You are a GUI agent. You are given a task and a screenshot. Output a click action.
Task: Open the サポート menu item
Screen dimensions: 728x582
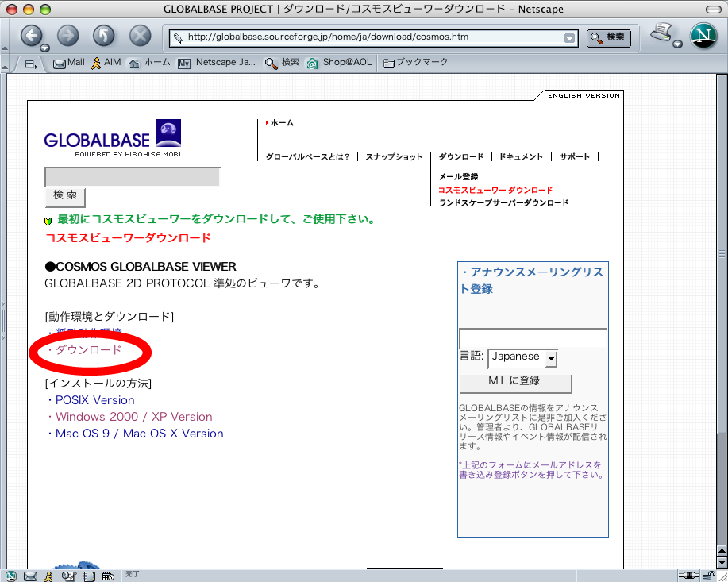575,157
